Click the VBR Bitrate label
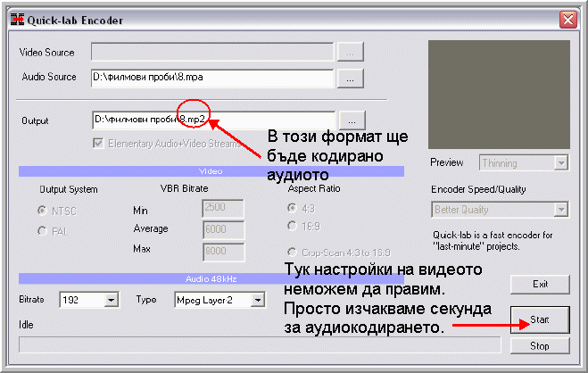The width and height of the screenshot is (588, 373). tap(184, 188)
